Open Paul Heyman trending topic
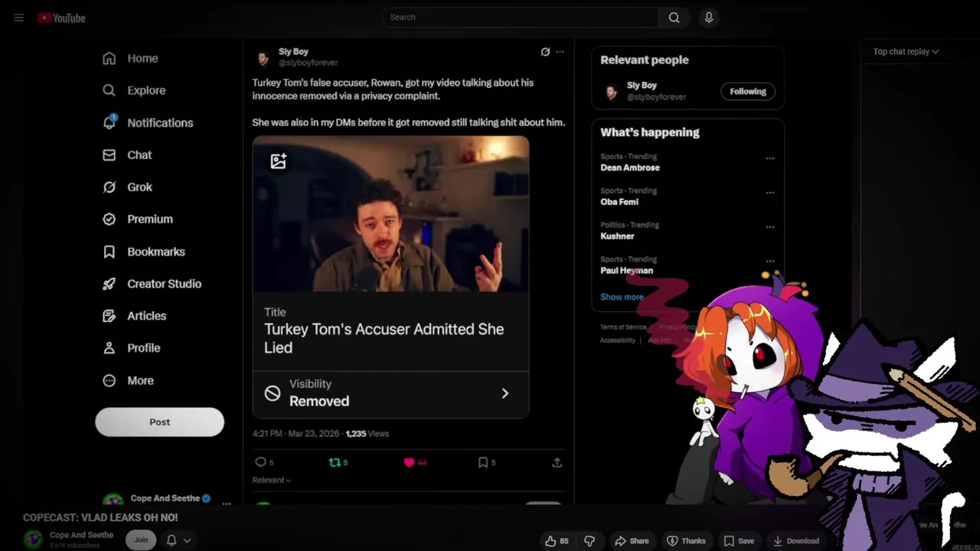This screenshot has height=551, width=980. click(x=626, y=271)
